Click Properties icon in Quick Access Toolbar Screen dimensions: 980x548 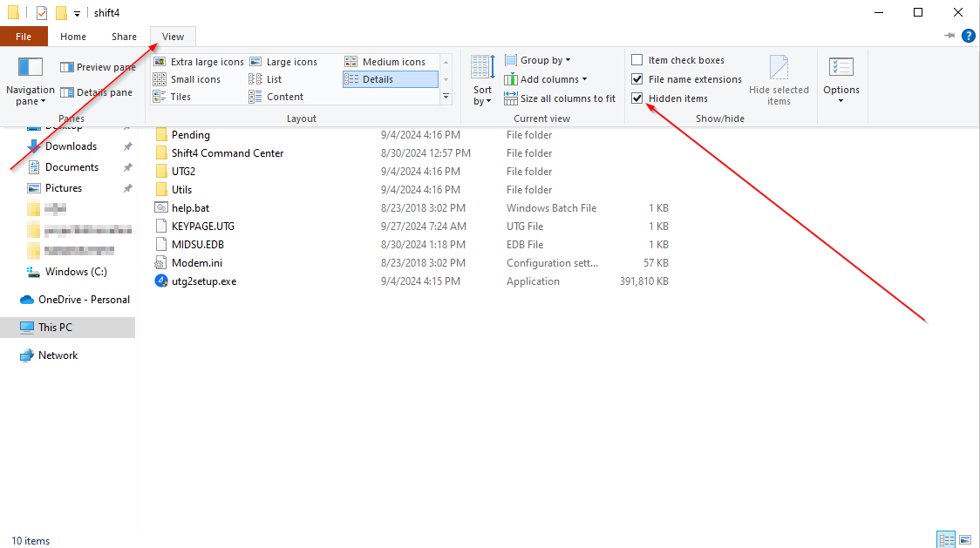pos(42,12)
